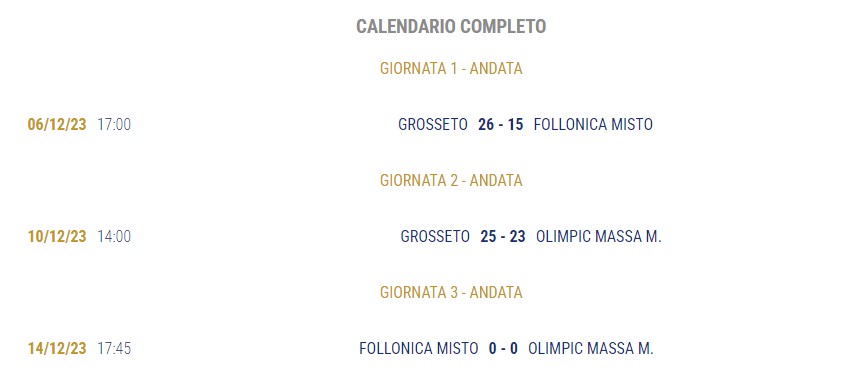Screen dimensions: 852x376
Task: Click the date 14/12/23
Action: click(x=57, y=348)
